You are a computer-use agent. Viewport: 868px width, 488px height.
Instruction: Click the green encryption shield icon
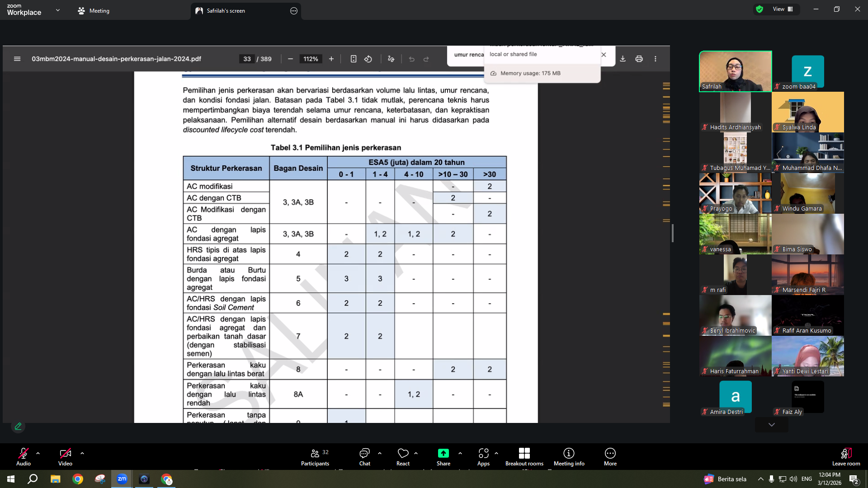(759, 9)
